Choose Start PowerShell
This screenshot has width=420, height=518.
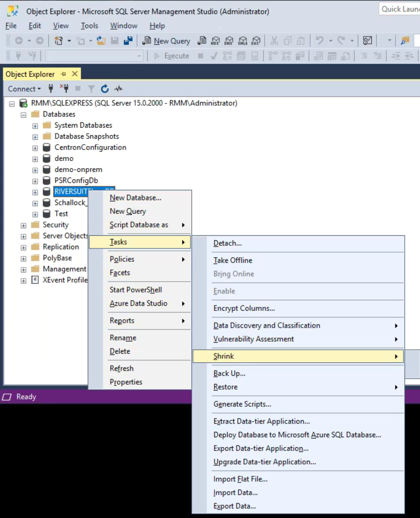pyautogui.click(x=140, y=290)
